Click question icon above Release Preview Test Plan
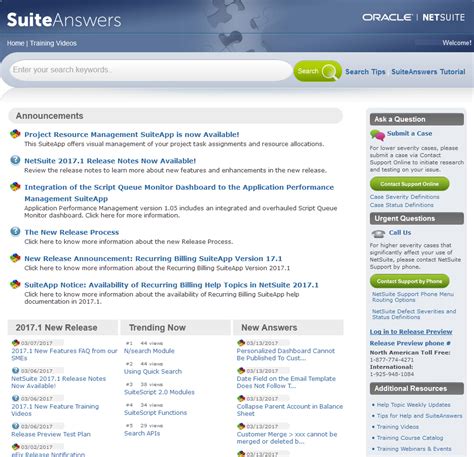 click(x=15, y=426)
